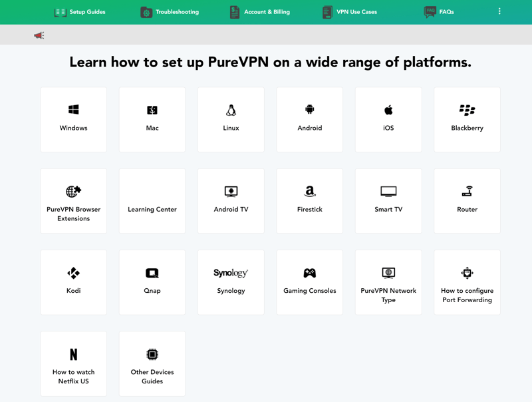Open Other Devices Guides label
Viewport: 532px width, 402px height.
pyautogui.click(x=152, y=377)
